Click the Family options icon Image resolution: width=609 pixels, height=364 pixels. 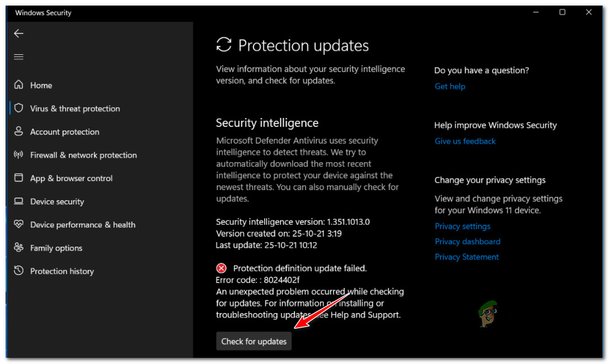point(19,248)
